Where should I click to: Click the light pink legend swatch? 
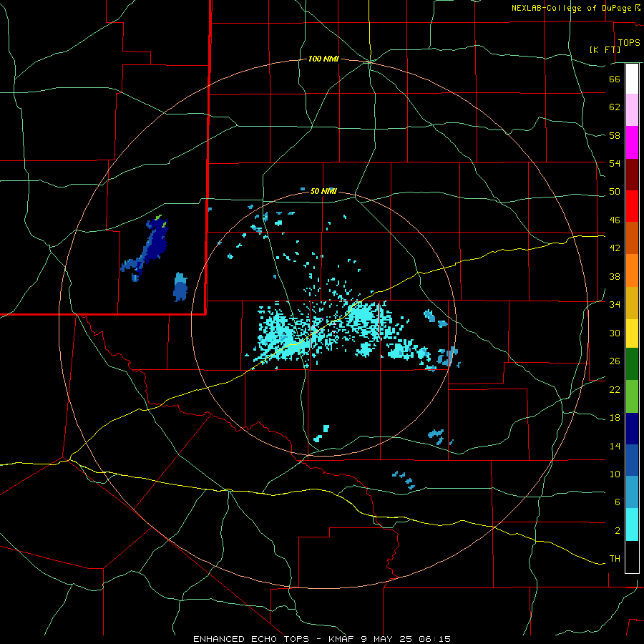click(x=632, y=109)
